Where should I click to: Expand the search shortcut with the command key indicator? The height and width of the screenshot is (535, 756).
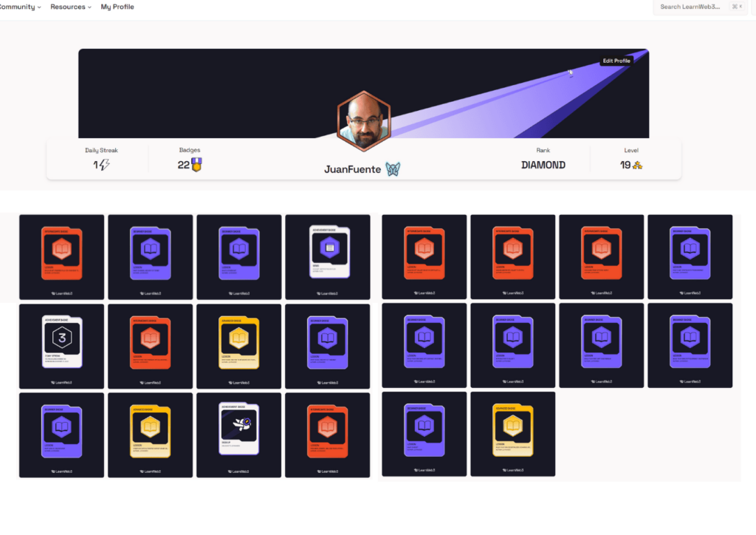pos(735,7)
